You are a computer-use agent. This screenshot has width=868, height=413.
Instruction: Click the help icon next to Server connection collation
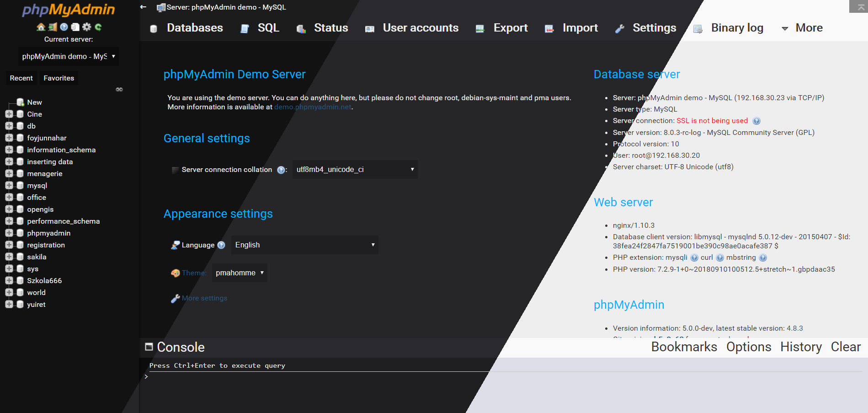281,170
